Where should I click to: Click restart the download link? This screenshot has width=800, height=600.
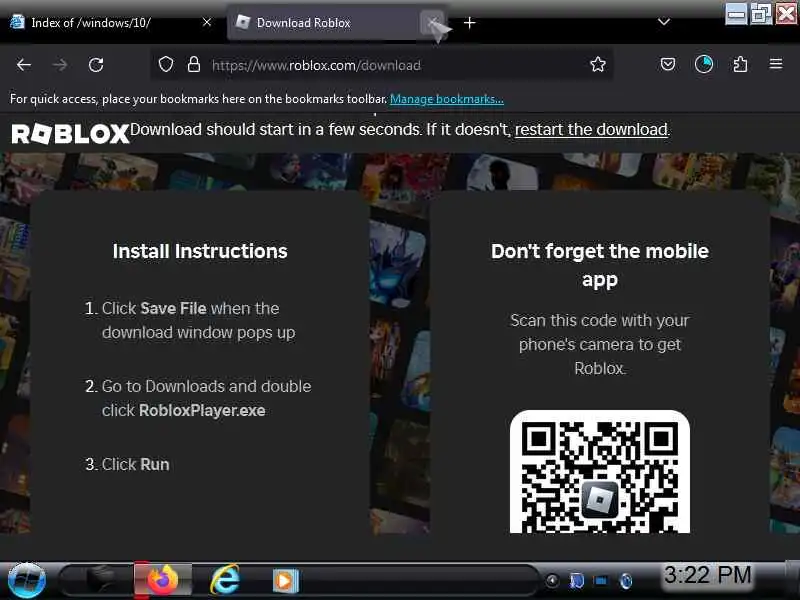point(591,130)
